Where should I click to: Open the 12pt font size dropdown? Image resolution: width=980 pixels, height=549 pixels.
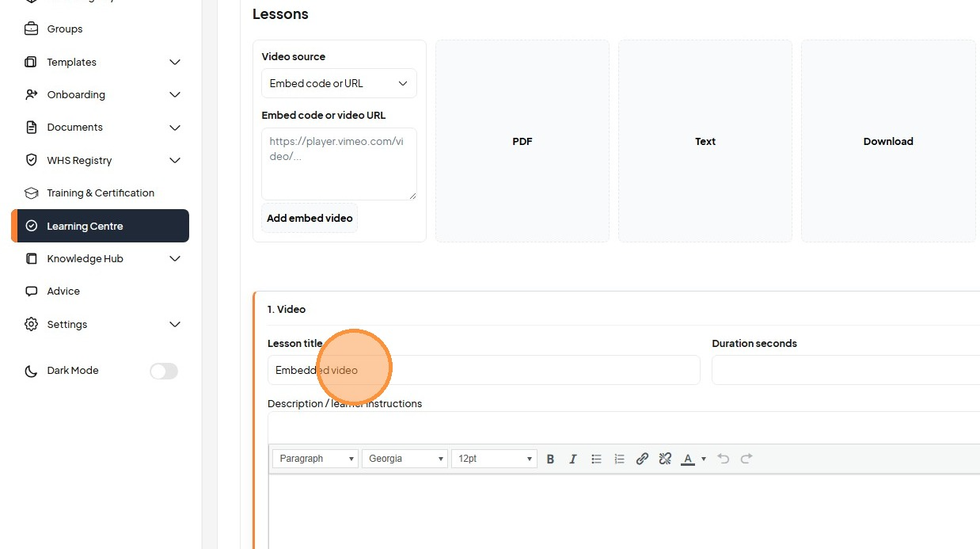pyautogui.click(x=494, y=459)
